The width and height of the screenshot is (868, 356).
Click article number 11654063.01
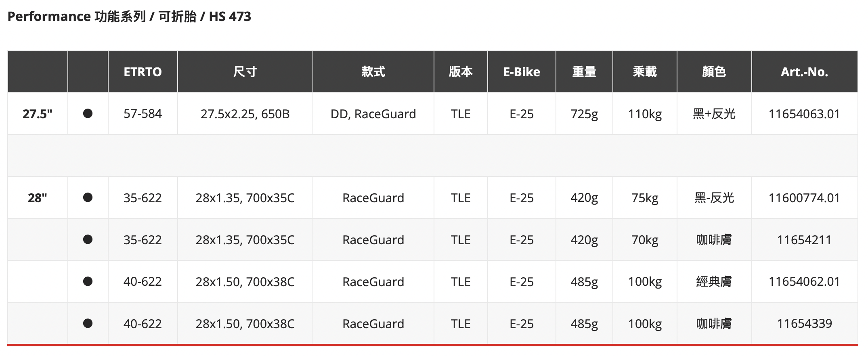point(804,114)
